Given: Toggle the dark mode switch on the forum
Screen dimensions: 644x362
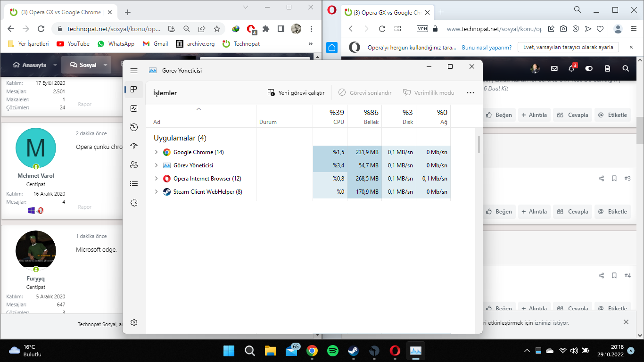Looking at the screenshot, I should tap(589, 68).
